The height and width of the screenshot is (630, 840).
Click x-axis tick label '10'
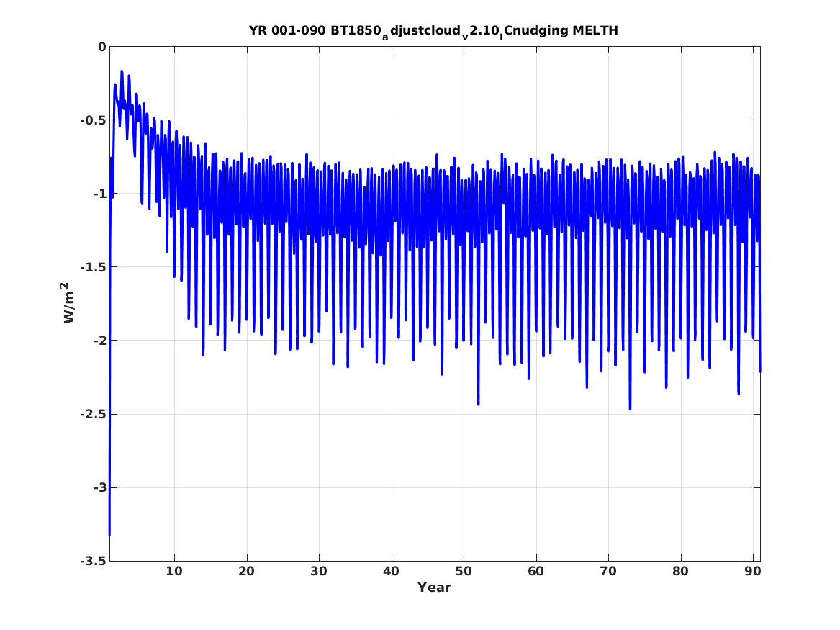[174, 572]
